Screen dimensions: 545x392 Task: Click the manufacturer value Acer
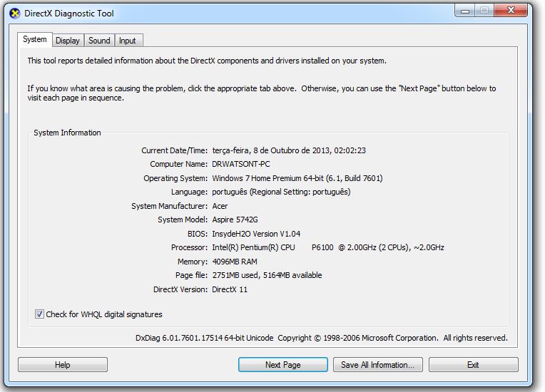pos(220,206)
